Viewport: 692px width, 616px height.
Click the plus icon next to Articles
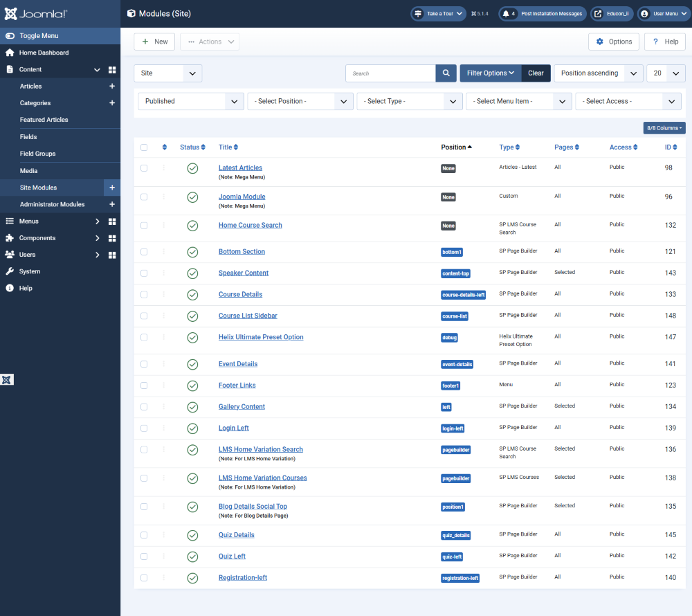coord(112,87)
